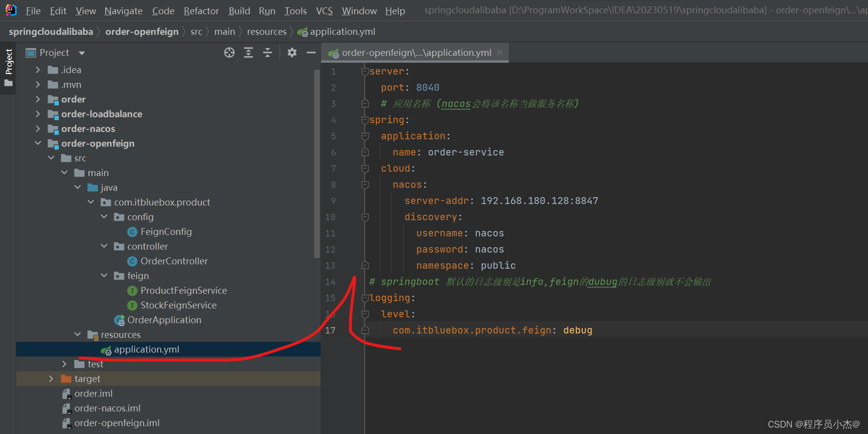
Task: Click the order-nacos.iml file icon
Action: tap(67, 408)
